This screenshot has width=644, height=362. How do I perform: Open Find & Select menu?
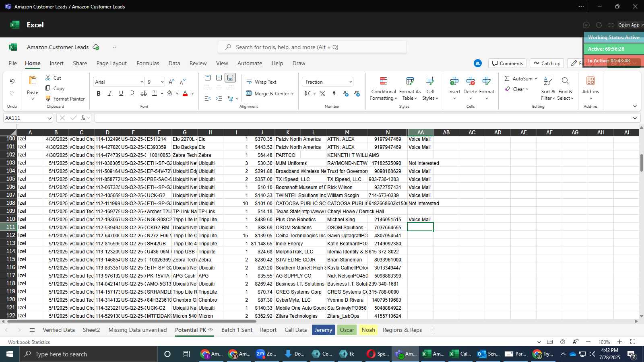[x=566, y=89]
